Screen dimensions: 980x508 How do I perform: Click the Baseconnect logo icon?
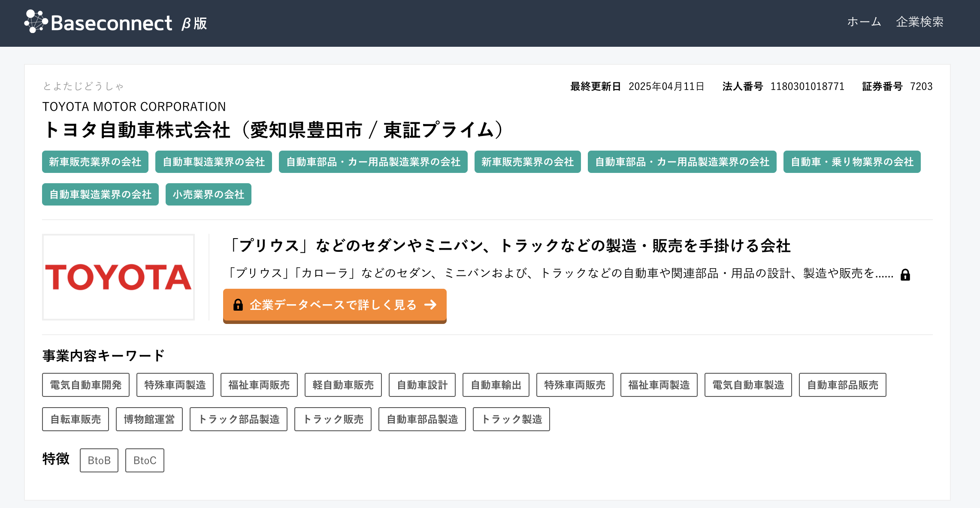[x=36, y=21]
